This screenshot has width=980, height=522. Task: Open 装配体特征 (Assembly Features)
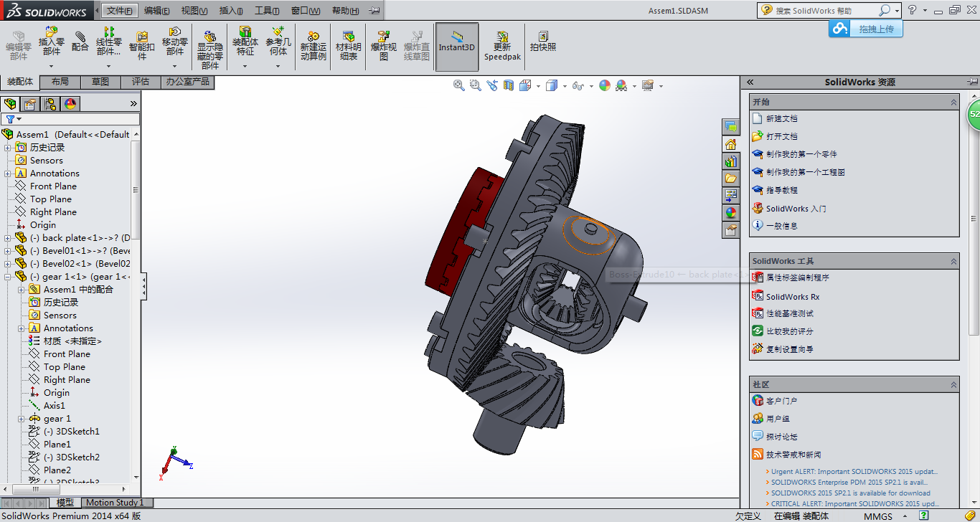click(245, 42)
